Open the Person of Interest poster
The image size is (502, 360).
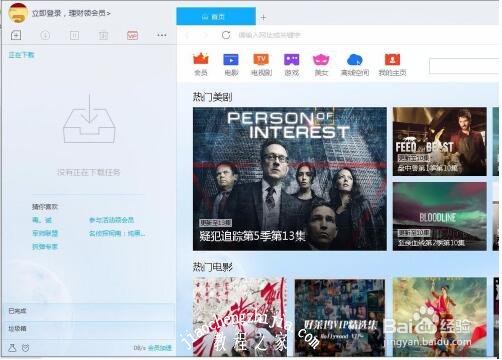(x=290, y=179)
